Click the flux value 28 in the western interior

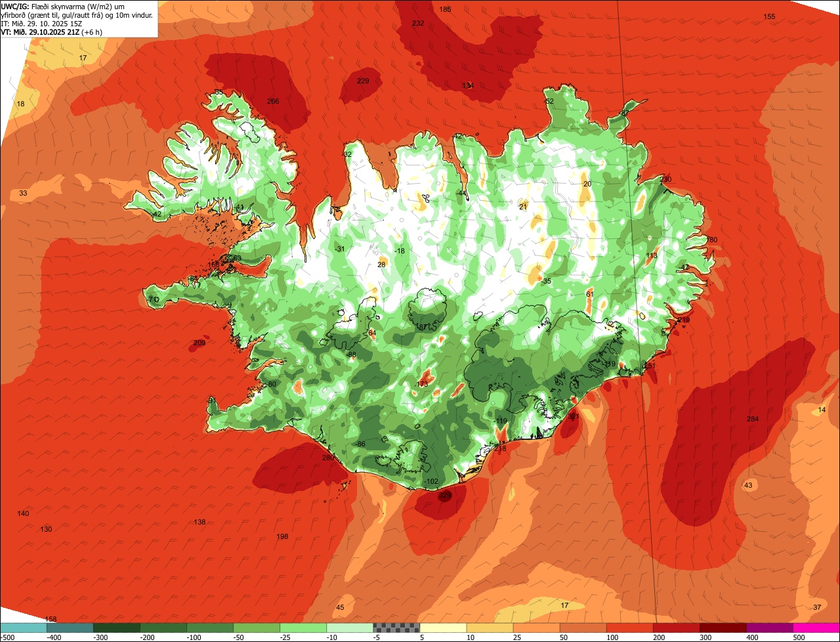tap(381, 265)
